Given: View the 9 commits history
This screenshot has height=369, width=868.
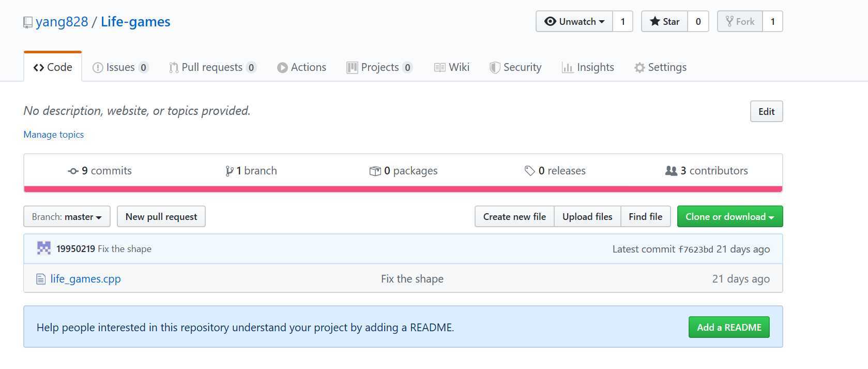Looking at the screenshot, I should click(100, 171).
